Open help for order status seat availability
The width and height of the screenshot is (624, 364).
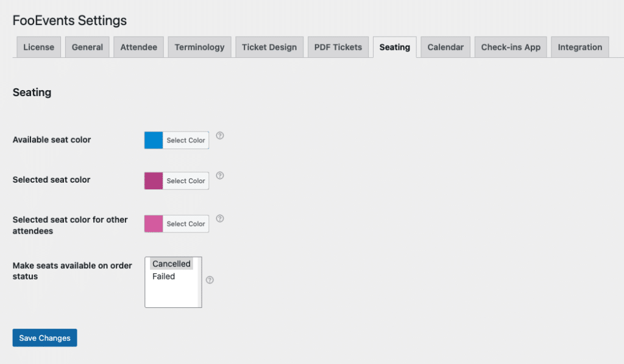click(210, 279)
